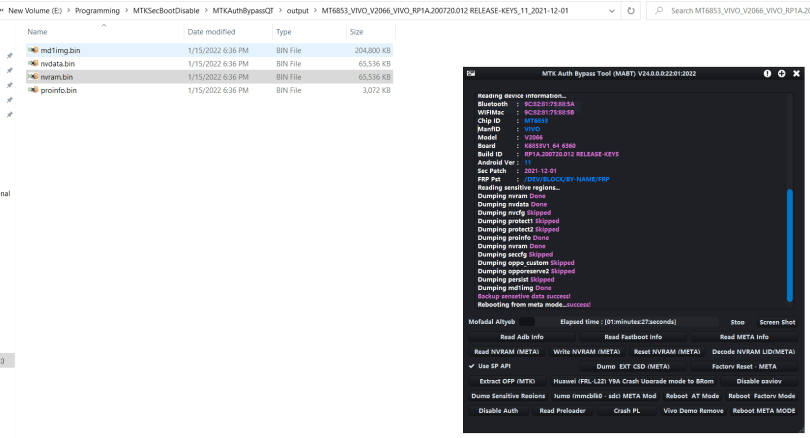
Task: Click the blue log scrollbar thumb in MABT
Action: coord(789,245)
